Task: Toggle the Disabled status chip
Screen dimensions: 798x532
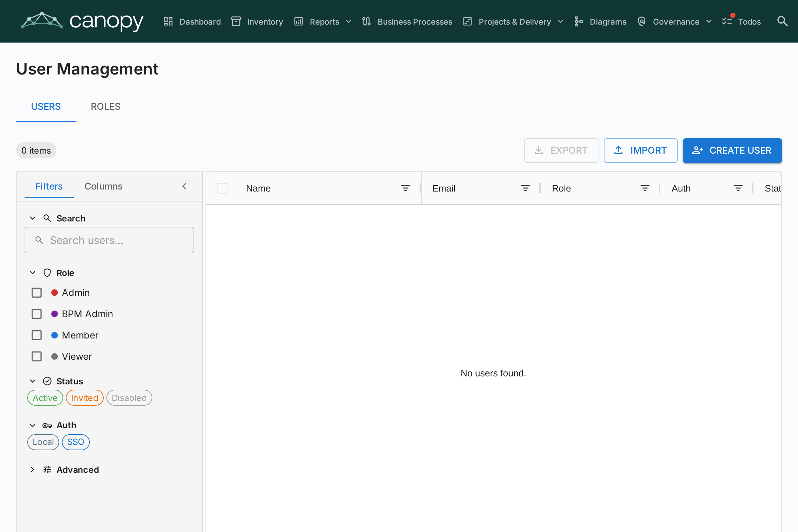Action: 129,398
